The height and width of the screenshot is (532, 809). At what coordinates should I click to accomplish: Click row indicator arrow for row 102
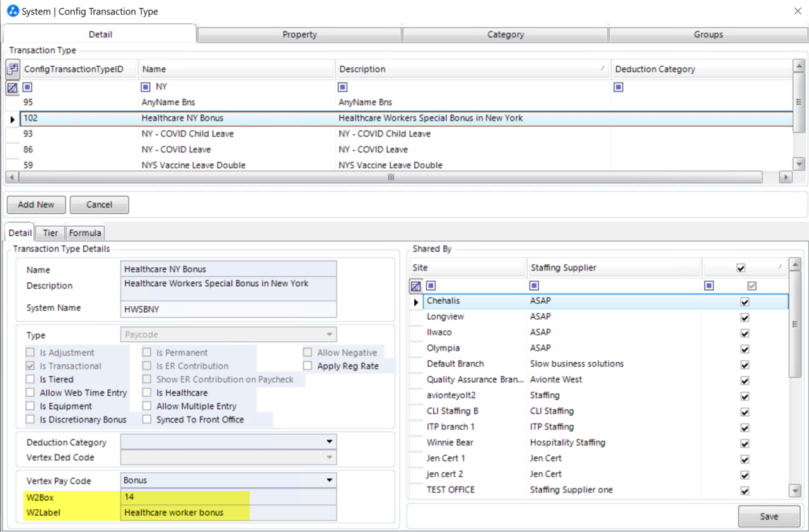click(12, 119)
